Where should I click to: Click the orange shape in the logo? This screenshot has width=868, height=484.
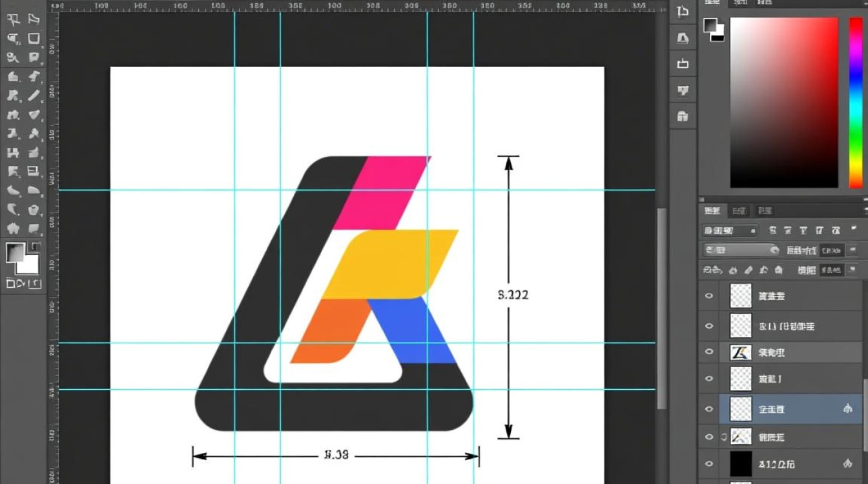point(331,331)
